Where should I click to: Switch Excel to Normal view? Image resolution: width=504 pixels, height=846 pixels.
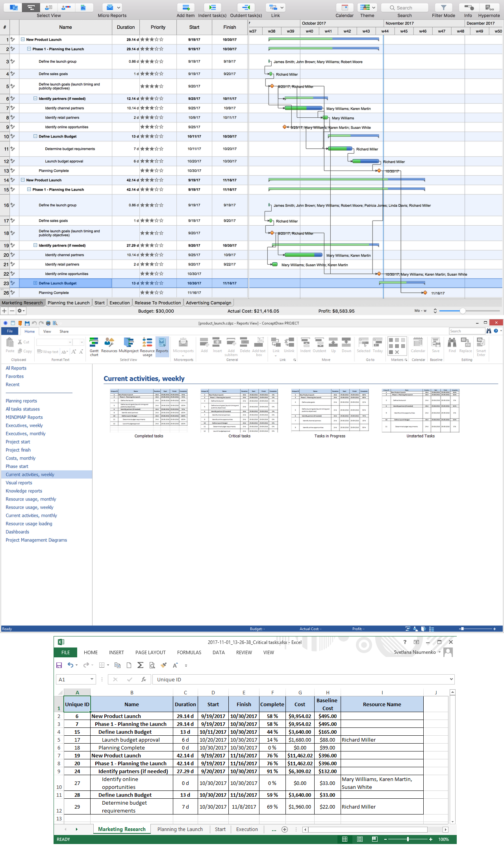(345, 839)
